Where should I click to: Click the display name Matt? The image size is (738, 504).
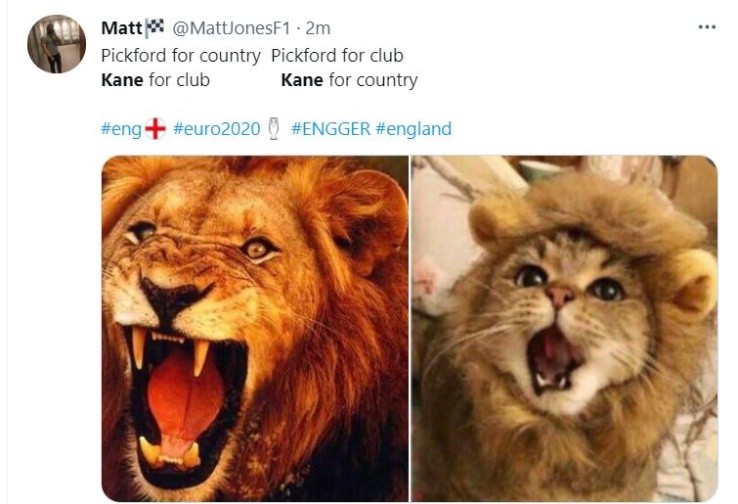coord(121,28)
